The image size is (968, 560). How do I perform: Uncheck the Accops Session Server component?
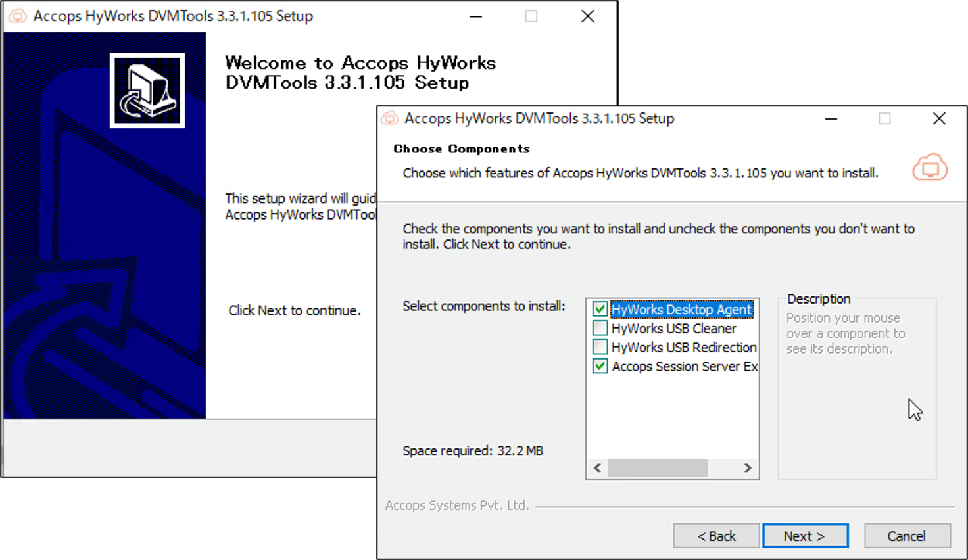click(x=600, y=366)
